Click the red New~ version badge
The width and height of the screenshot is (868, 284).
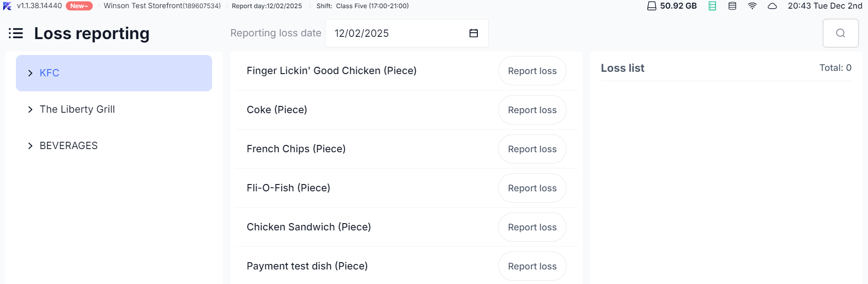(x=79, y=6)
